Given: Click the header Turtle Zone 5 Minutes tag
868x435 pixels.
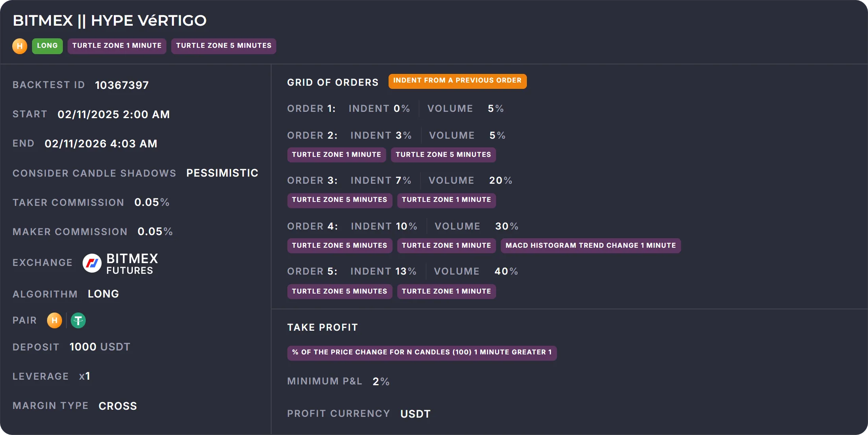Looking at the screenshot, I should pos(224,46).
